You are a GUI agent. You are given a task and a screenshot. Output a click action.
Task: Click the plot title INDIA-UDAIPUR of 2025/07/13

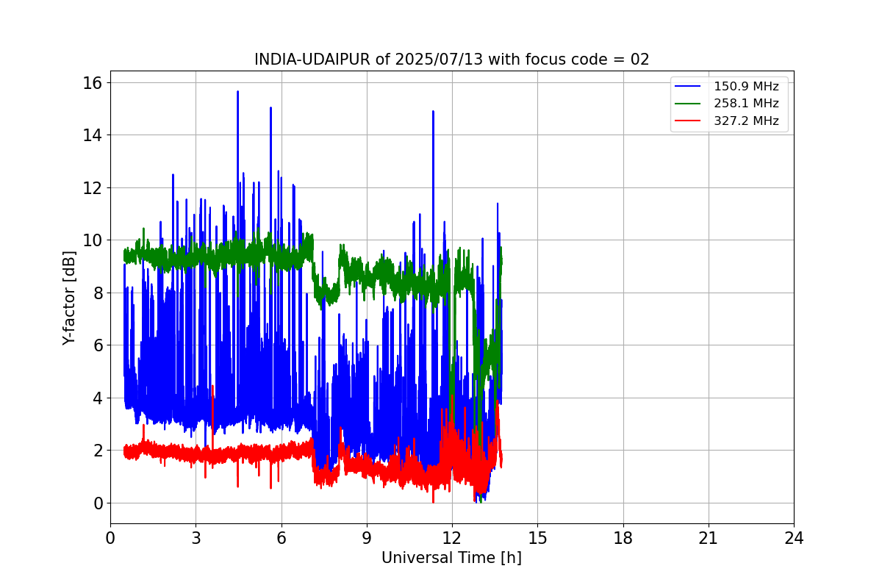click(452, 60)
